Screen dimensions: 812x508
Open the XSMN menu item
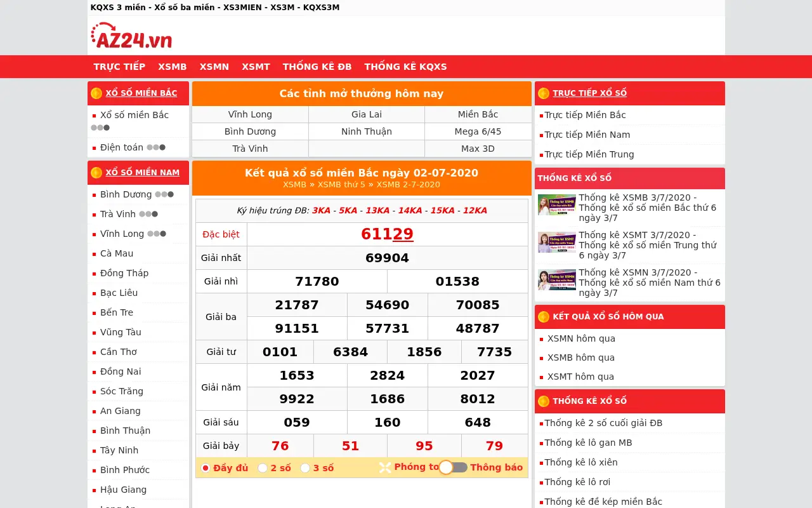coord(214,67)
